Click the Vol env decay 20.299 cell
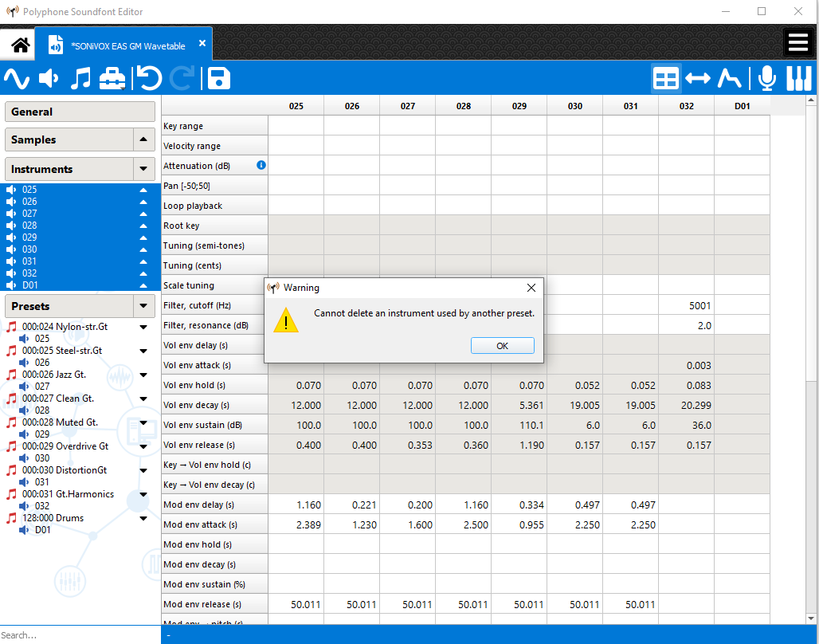This screenshot has width=819, height=644. 686,405
